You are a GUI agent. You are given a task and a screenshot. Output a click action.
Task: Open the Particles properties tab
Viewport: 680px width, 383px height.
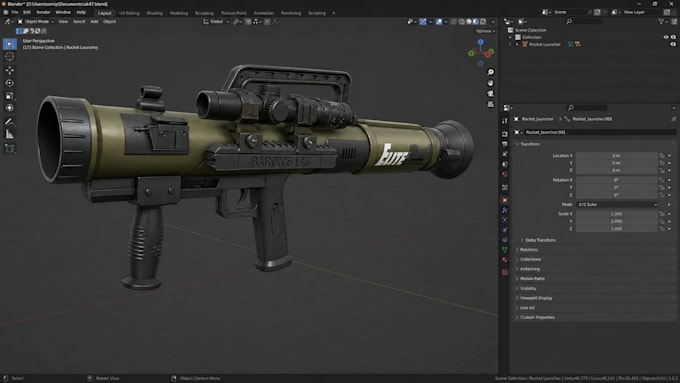(505, 220)
